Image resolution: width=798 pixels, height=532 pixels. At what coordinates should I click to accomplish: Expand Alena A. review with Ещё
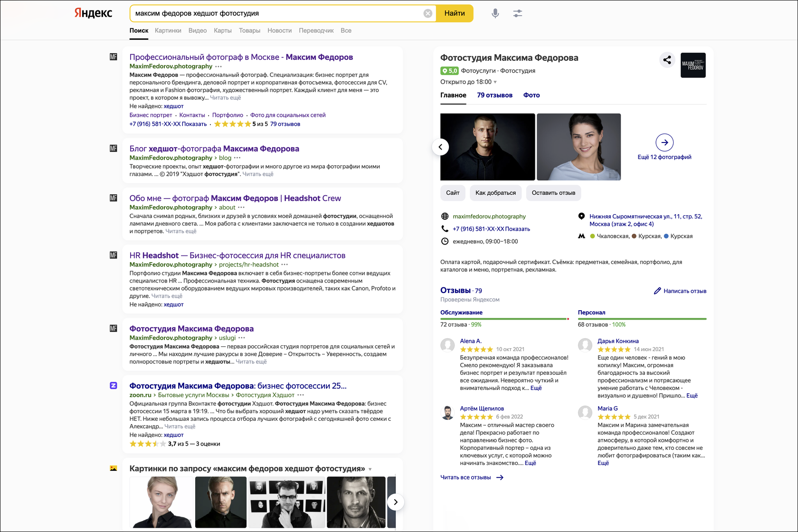click(536, 388)
